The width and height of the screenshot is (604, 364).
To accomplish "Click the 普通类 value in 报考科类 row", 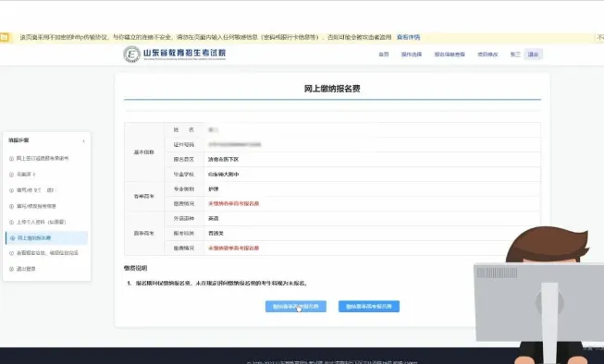I will (216, 233).
